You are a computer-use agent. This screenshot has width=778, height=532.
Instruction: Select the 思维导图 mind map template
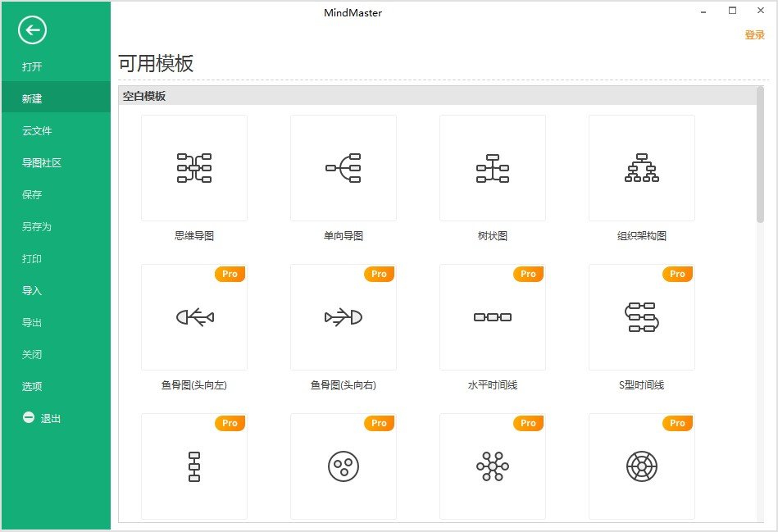194,168
